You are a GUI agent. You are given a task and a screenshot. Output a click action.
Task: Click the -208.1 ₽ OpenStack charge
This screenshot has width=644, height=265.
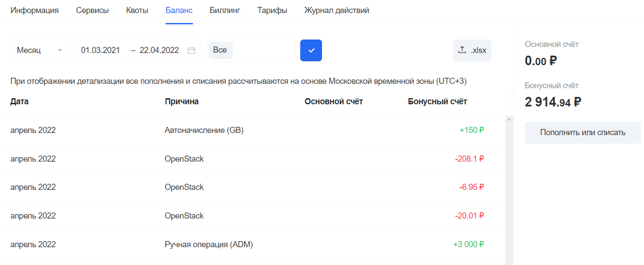pos(470,159)
